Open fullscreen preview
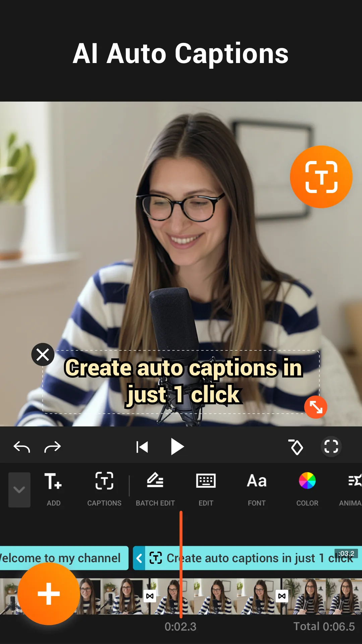 (x=331, y=447)
